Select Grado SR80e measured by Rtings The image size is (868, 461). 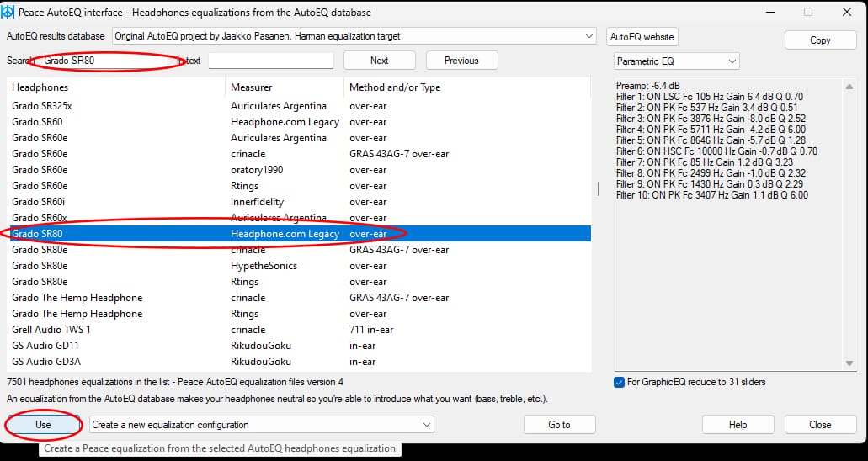coord(300,282)
